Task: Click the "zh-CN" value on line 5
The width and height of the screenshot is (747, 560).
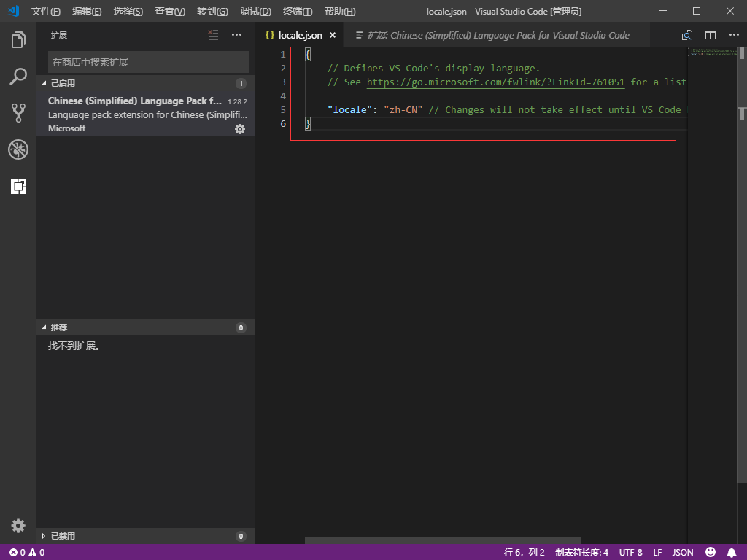Action: (403, 109)
